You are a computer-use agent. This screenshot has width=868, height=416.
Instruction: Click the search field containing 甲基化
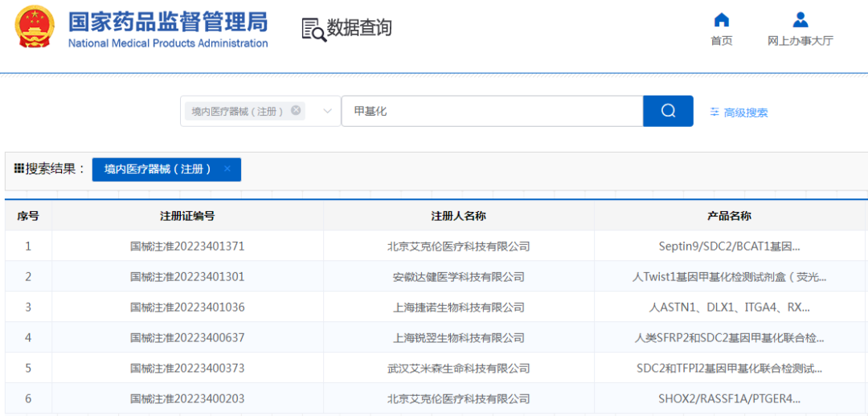[x=492, y=111]
